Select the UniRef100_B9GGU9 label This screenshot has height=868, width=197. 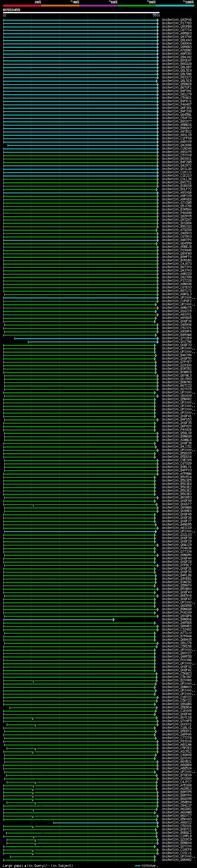(x=177, y=64)
